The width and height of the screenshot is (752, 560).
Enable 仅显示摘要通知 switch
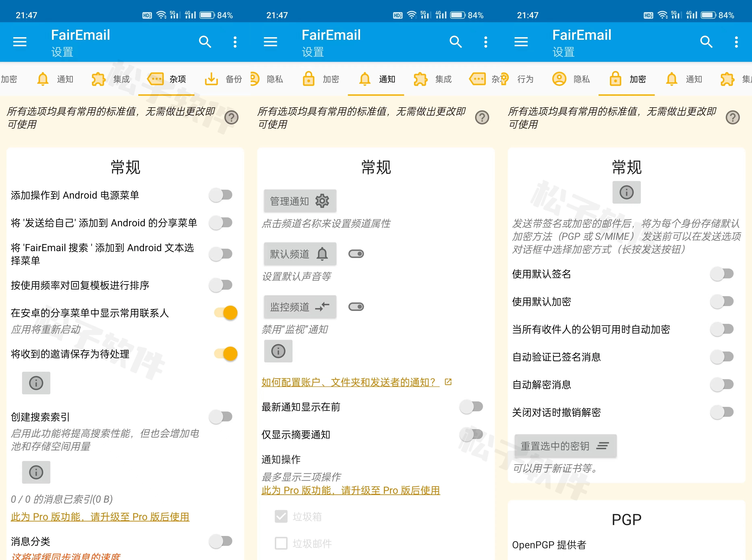click(x=471, y=434)
